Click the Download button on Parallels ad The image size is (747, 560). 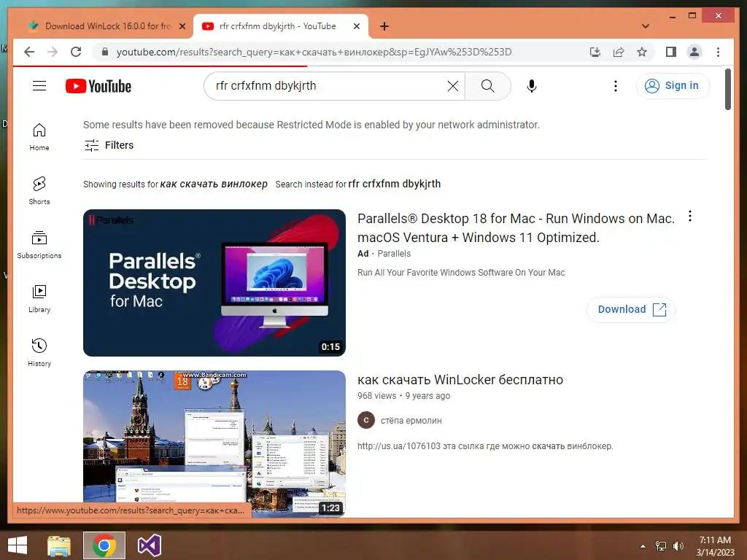631,309
